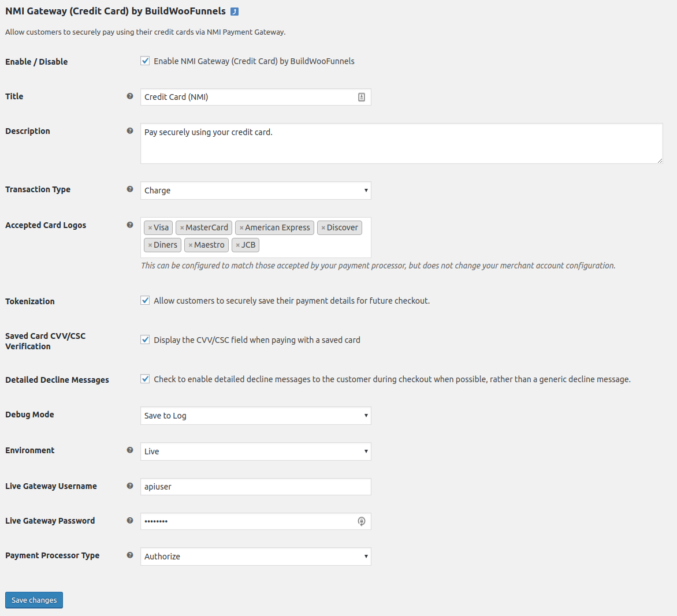Toggle the Detailed Decline Messages checkbox

[145, 379]
